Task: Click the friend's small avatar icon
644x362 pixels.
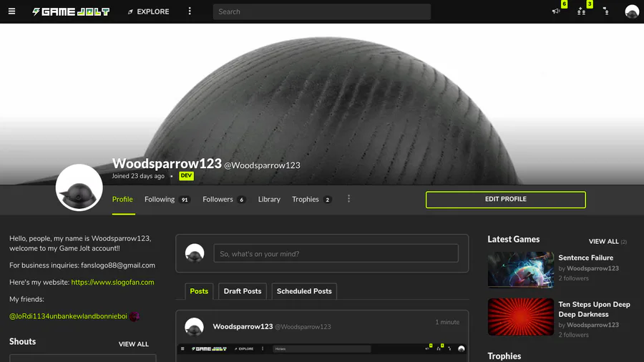Action: point(135,316)
